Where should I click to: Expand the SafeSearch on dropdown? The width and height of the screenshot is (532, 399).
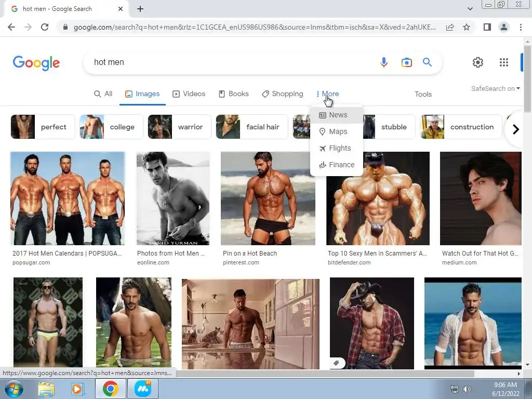[495, 88]
